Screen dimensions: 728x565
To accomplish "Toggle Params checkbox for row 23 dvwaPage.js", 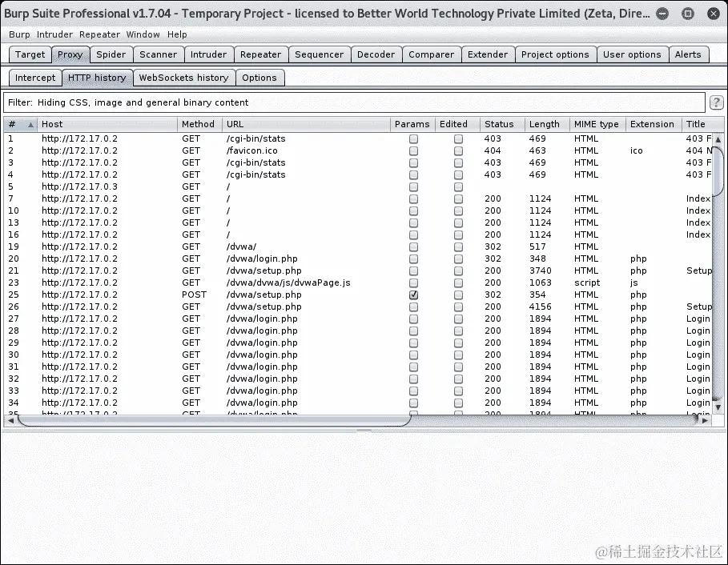I will pos(413,283).
